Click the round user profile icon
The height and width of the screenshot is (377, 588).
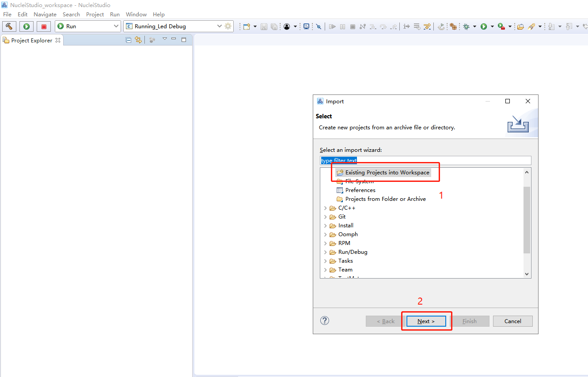point(287,26)
